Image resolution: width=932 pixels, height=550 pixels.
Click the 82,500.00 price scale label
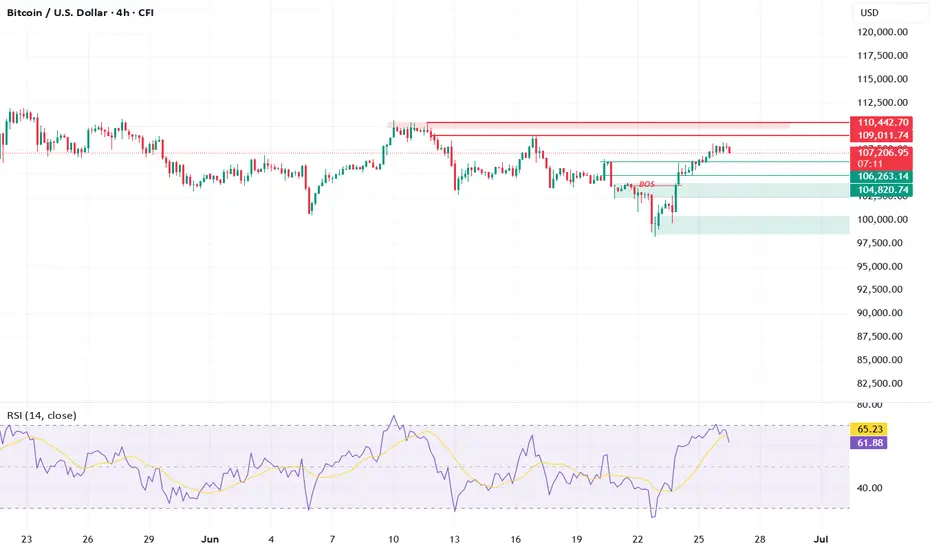pyautogui.click(x=882, y=384)
